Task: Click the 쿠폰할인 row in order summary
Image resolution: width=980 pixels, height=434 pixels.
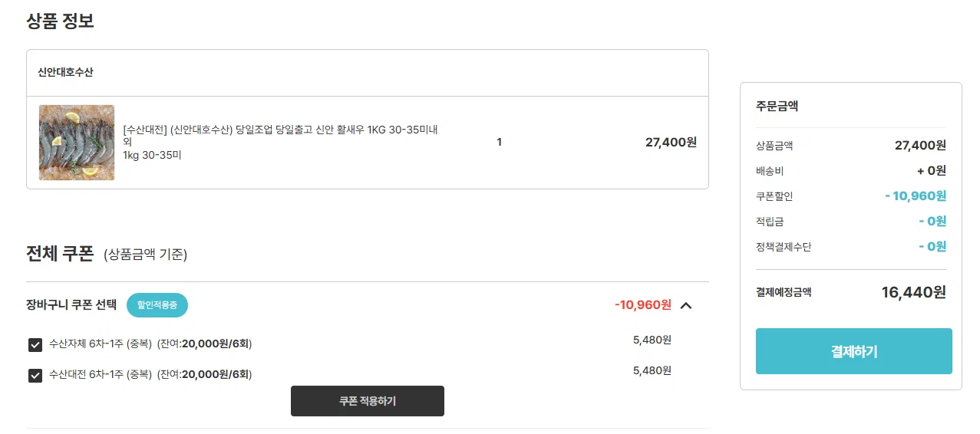Action: point(851,196)
